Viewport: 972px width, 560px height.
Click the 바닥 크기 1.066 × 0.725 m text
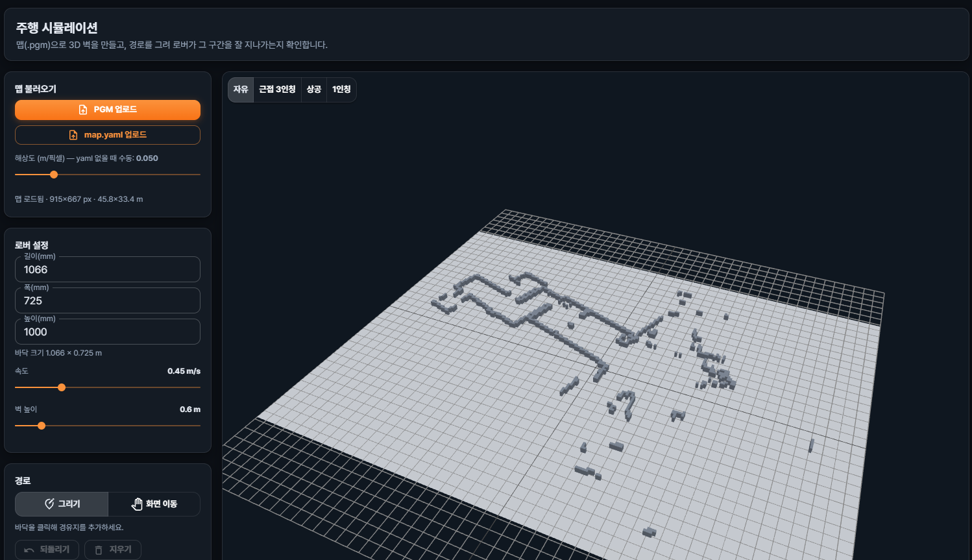tap(58, 353)
